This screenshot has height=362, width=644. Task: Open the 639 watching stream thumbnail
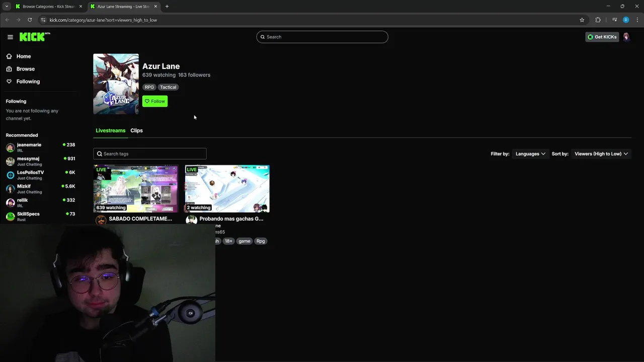(135, 189)
